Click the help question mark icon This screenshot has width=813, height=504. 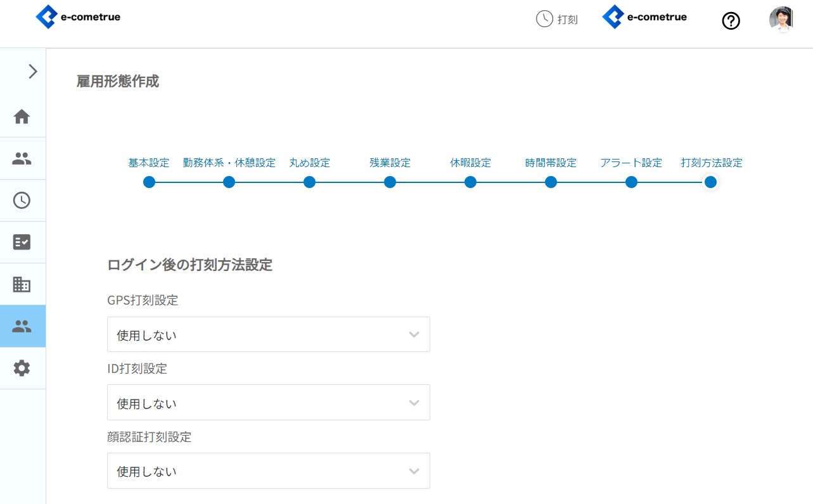pyautogui.click(x=731, y=21)
